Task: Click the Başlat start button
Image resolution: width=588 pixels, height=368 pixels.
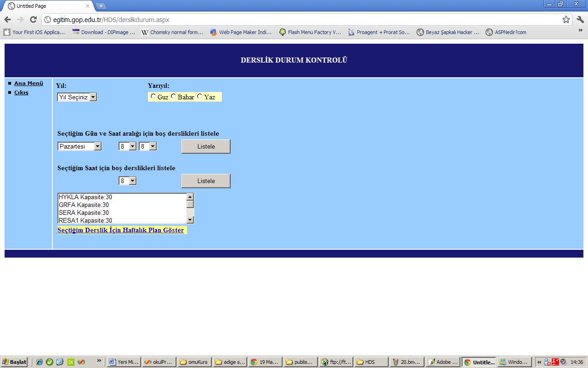Action: [x=14, y=362]
